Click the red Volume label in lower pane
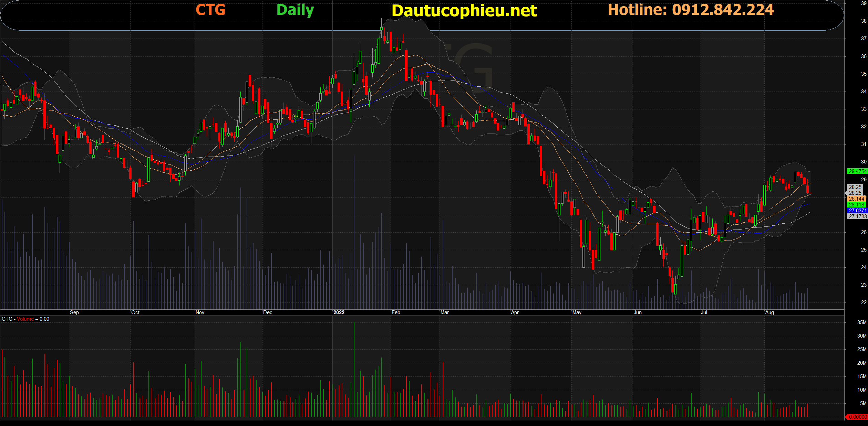The height and width of the screenshot is (426, 868). 25,319
